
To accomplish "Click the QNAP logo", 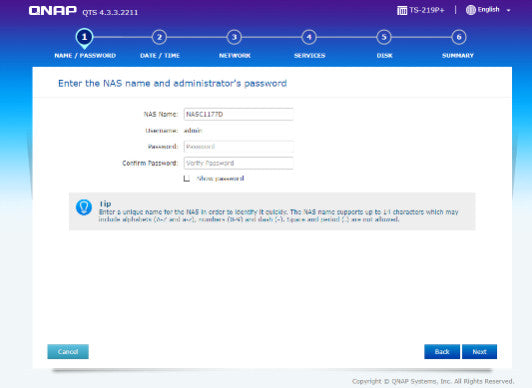I will point(53,11).
